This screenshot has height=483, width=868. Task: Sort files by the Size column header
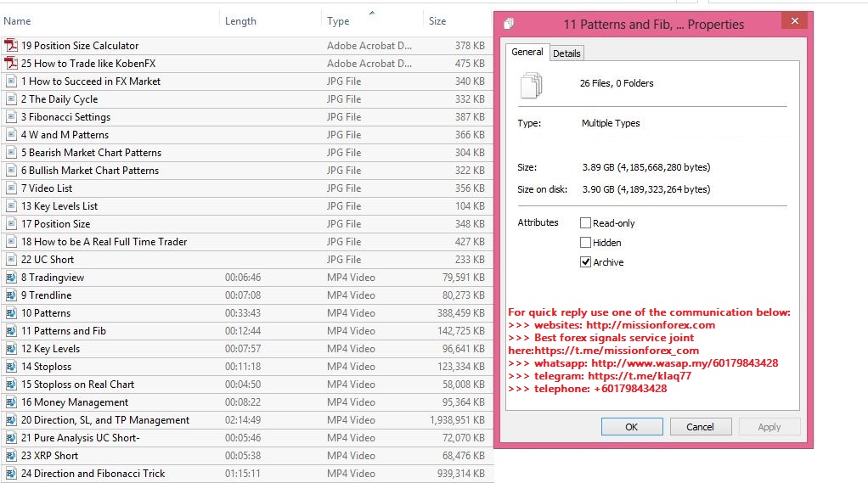(437, 21)
